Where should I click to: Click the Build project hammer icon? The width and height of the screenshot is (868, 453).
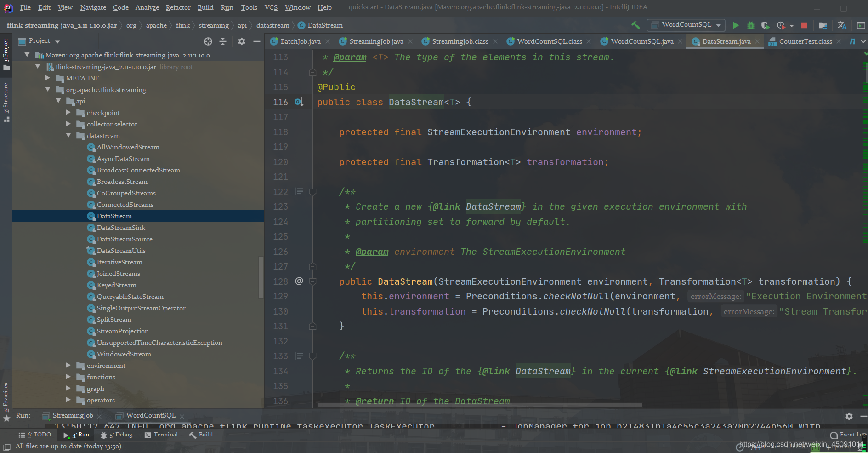point(635,25)
